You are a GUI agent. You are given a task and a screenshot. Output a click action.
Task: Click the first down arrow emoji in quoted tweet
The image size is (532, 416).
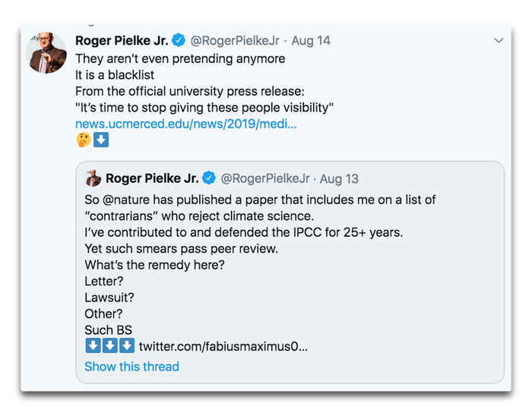(93, 346)
